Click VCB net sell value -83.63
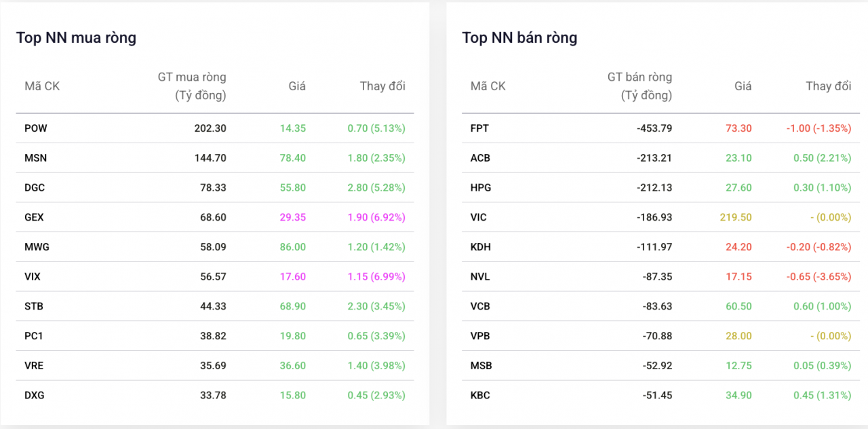868x429 pixels. [x=658, y=307]
